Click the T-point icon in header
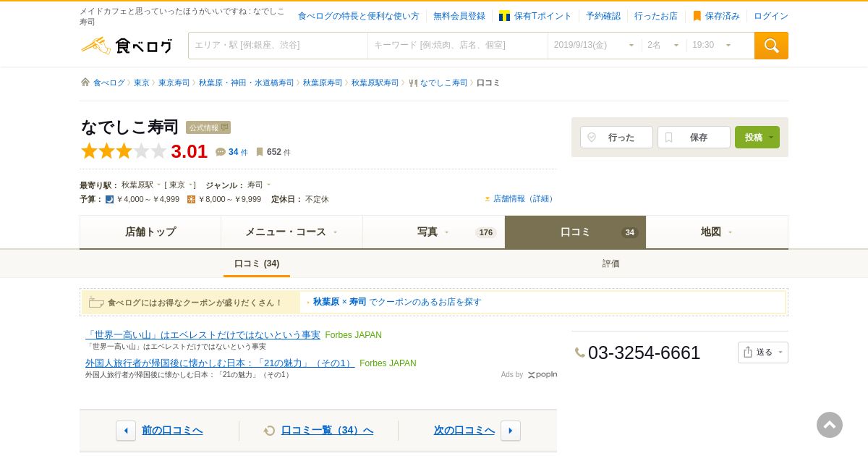 pyautogui.click(x=504, y=16)
